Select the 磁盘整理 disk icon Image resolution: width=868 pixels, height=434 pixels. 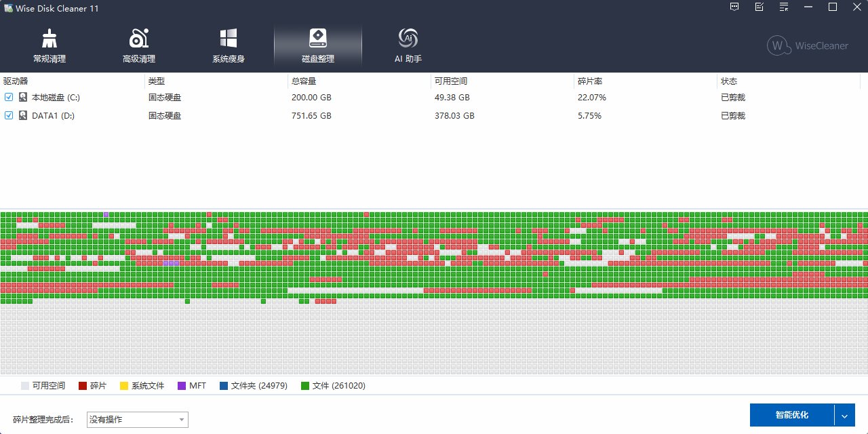[x=318, y=39]
